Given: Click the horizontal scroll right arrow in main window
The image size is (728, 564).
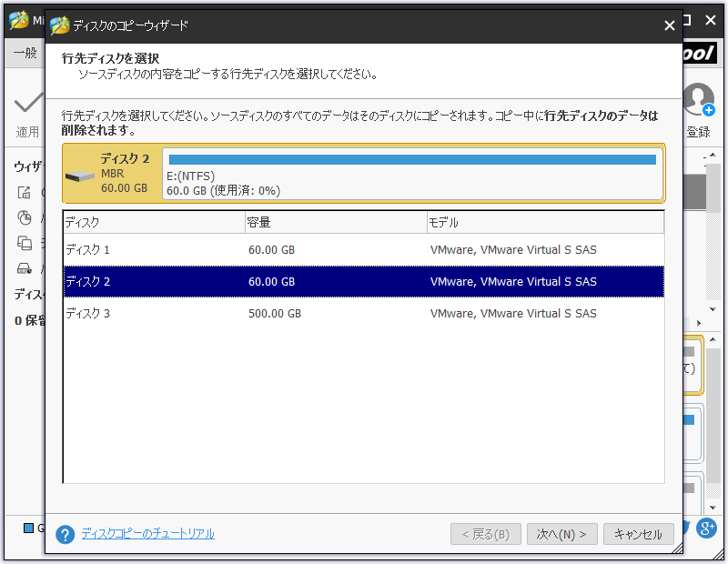Looking at the screenshot, I should [699, 323].
